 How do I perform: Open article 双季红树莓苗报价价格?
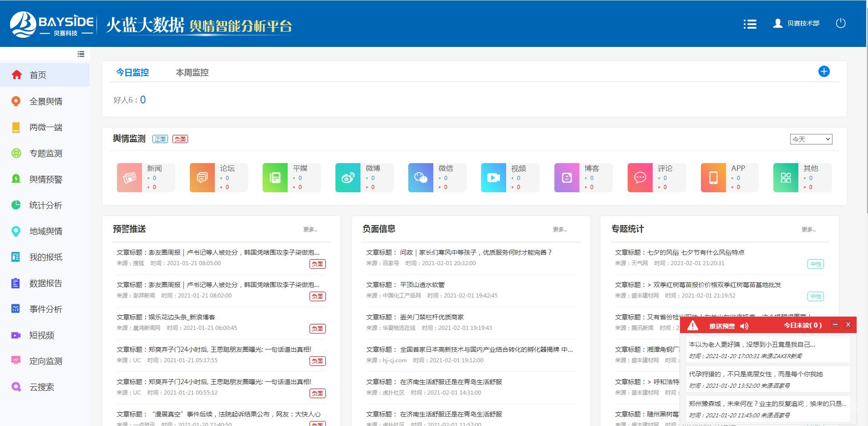click(x=698, y=285)
